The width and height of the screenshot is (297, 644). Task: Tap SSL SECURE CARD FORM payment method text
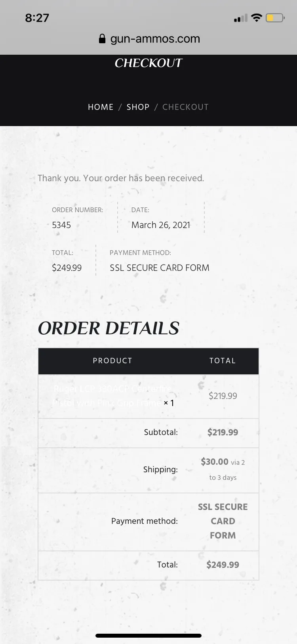160,268
